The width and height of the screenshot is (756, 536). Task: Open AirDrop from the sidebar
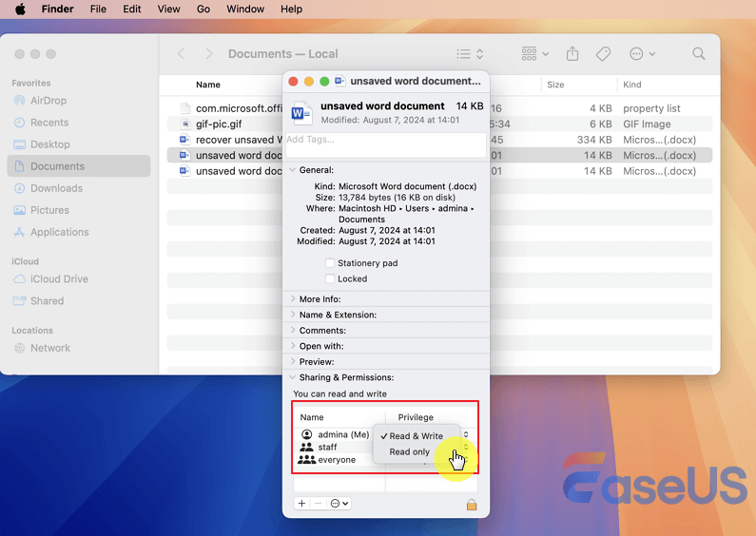(48, 101)
